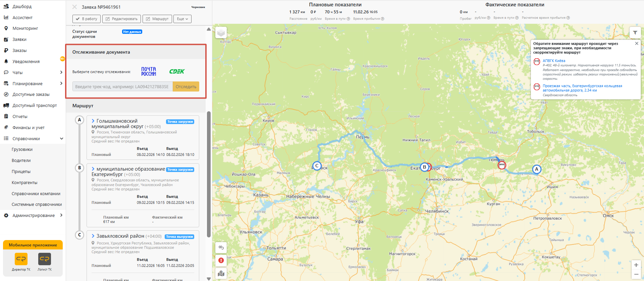Click the restriction sign marker near Тюмень
644x281 pixels.
point(501,165)
